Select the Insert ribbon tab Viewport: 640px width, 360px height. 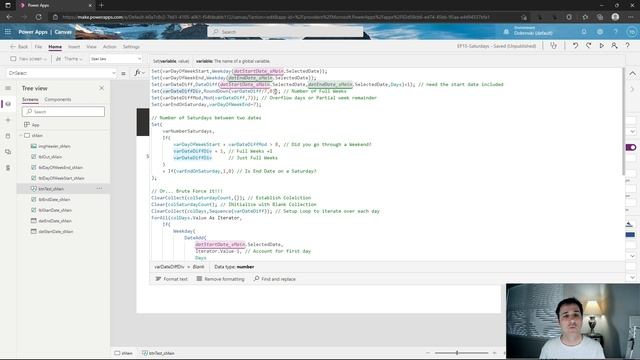tap(74, 47)
